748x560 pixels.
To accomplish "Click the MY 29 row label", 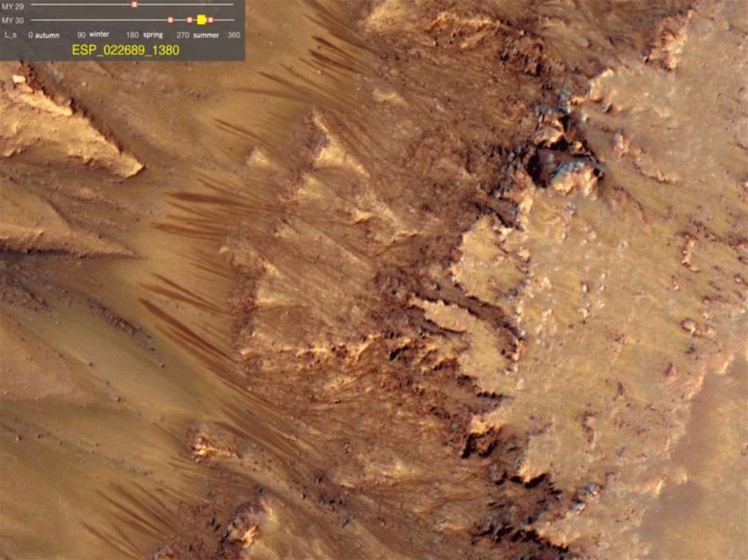I will point(12,6).
